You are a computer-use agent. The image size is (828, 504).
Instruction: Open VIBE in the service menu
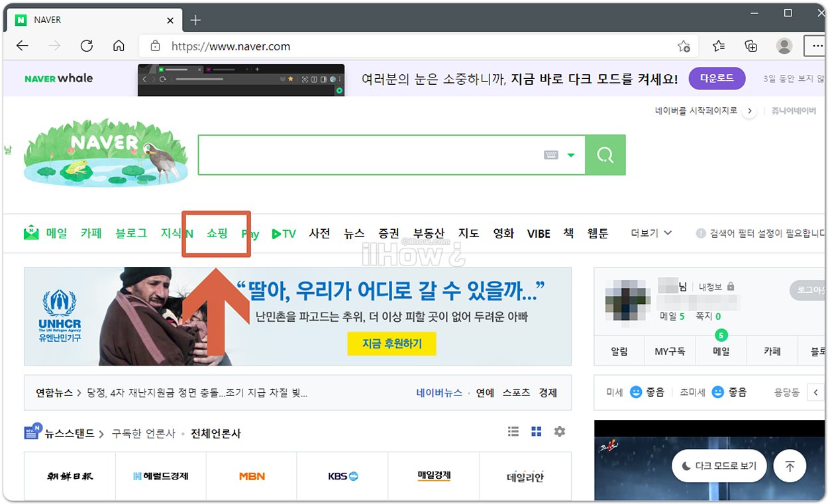point(539,234)
